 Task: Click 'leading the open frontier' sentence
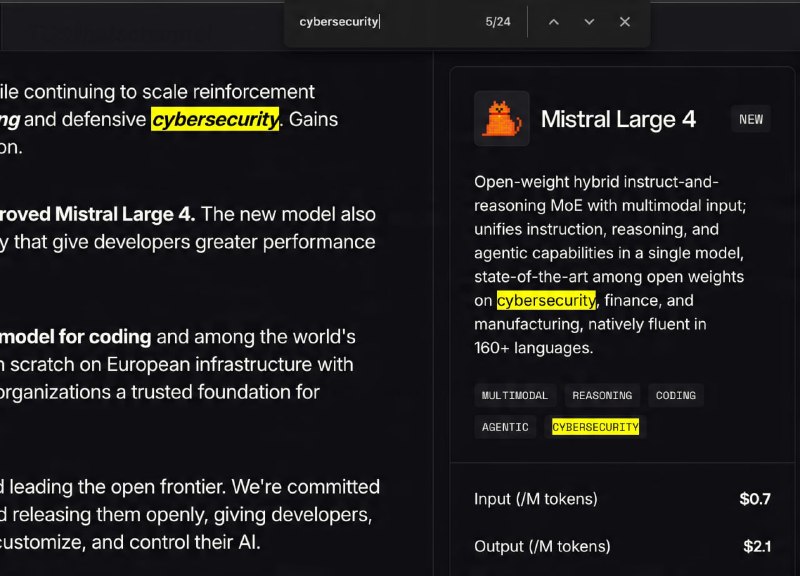tap(117, 487)
